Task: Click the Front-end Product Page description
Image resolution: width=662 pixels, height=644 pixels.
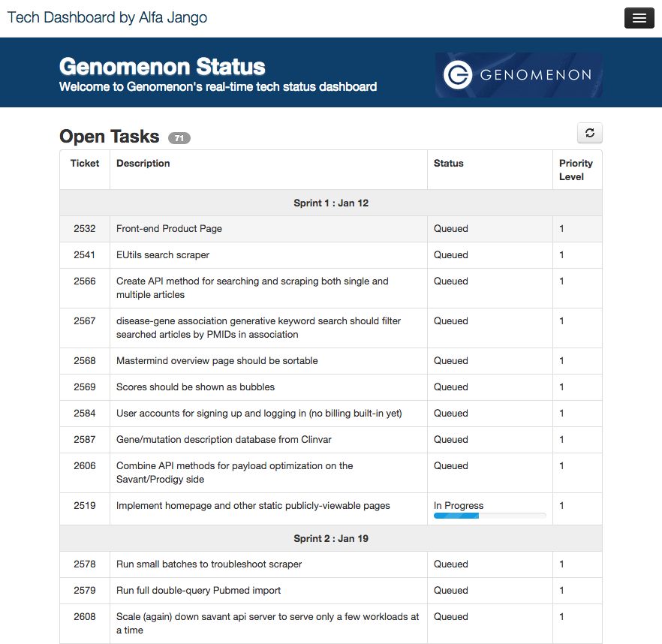Action: pos(169,229)
